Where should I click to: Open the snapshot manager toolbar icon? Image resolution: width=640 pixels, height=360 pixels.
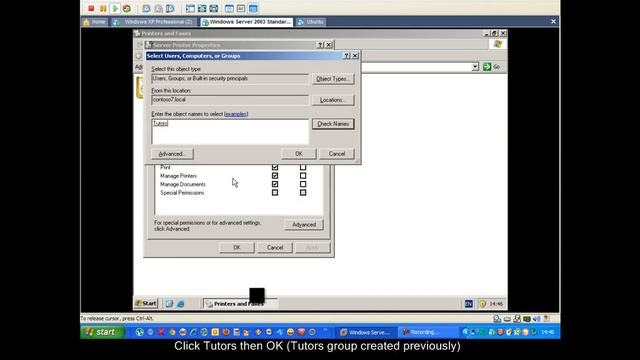coord(170,8)
